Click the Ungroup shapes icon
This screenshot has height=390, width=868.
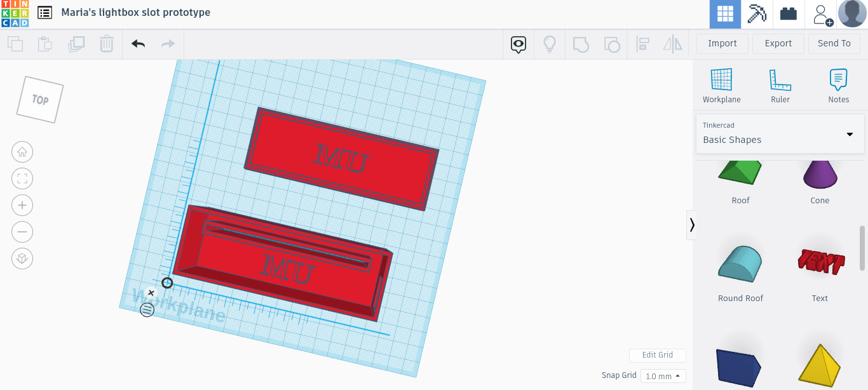(611, 44)
